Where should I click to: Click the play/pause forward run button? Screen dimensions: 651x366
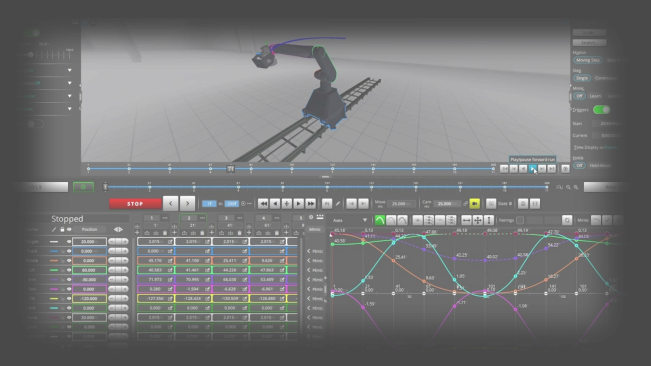pos(533,169)
